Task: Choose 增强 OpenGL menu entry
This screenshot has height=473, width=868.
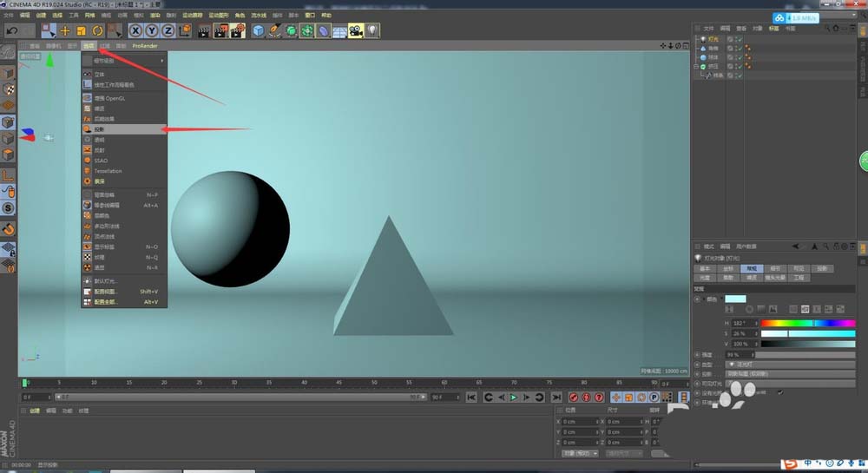Action: pyautogui.click(x=124, y=98)
